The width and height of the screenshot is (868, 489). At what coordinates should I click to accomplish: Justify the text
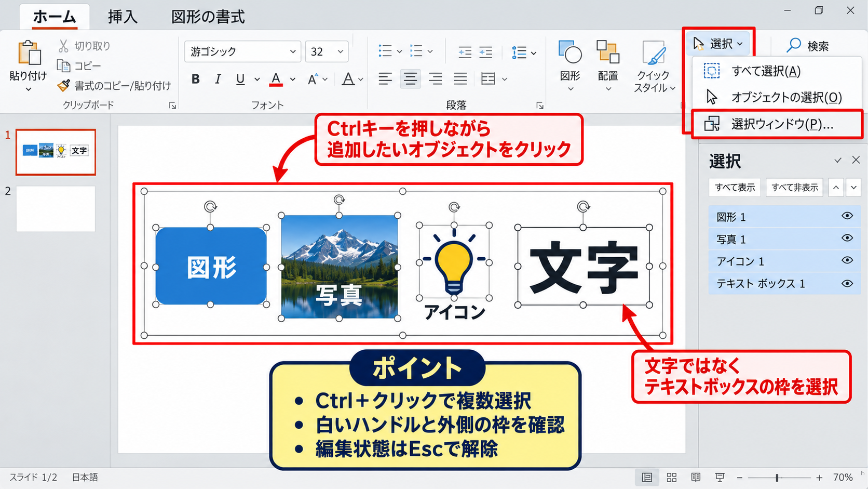(x=460, y=79)
